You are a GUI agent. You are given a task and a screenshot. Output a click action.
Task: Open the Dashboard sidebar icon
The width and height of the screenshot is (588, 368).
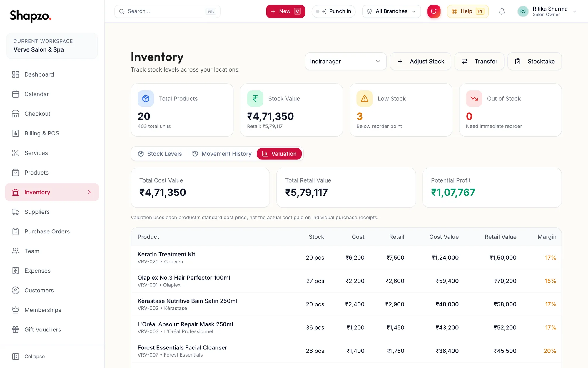pyautogui.click(x=16, y=74)
